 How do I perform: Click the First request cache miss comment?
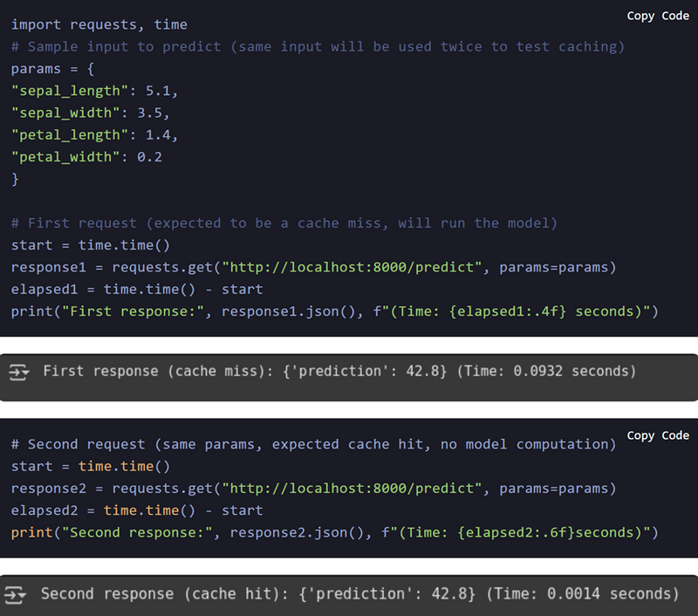pyautogui.click(x=284, y=223)
